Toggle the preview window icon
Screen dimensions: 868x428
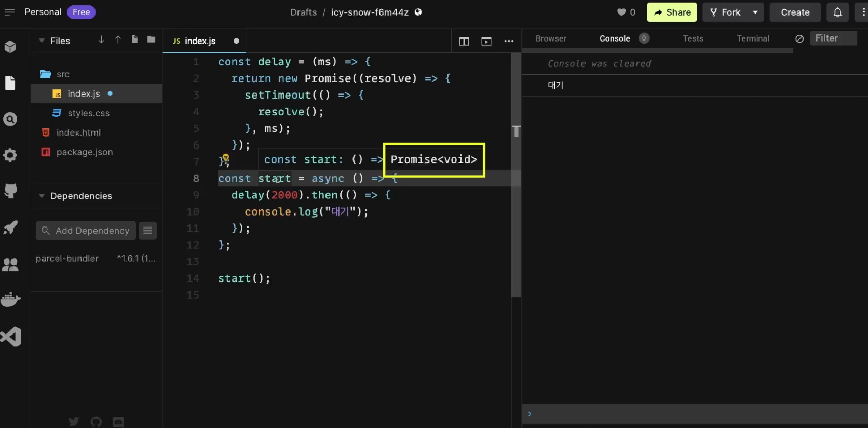point(486,42)
